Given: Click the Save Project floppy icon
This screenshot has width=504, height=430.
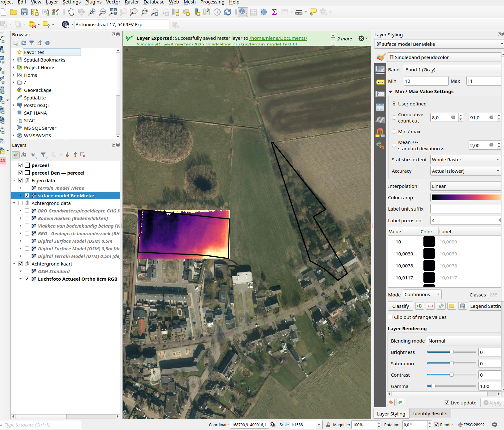Looking at the screenshot, I should click(x=24, y=12).
